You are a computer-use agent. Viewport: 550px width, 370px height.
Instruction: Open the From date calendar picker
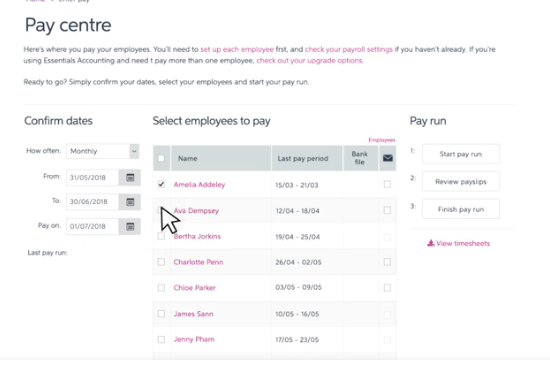[130, 177]
